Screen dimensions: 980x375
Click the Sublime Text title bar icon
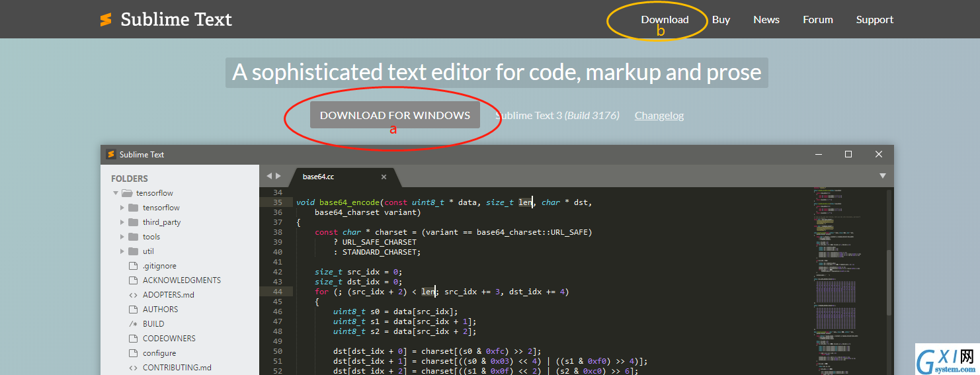(111, 154)
